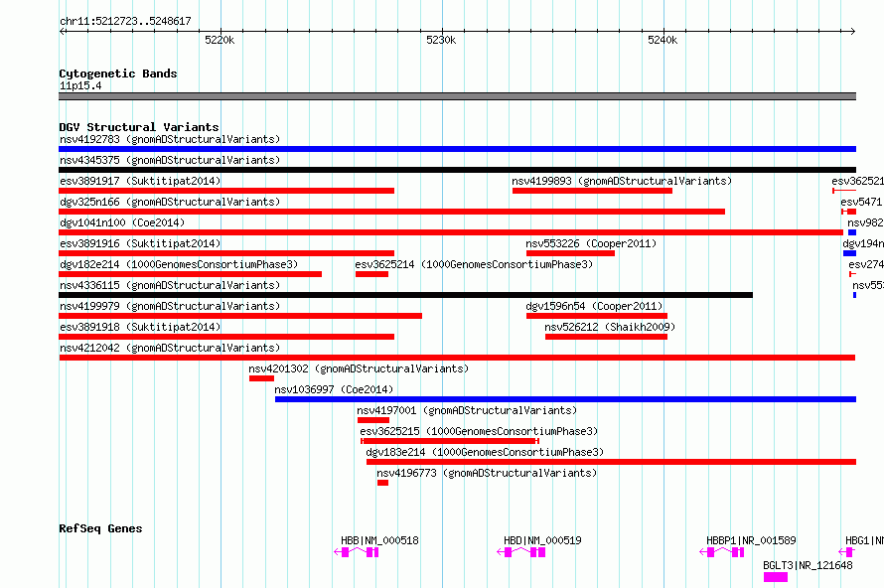Select the magenta BGLT3 gene block
The height and width of the screenshot is (588, 884).
coord(776,577)
